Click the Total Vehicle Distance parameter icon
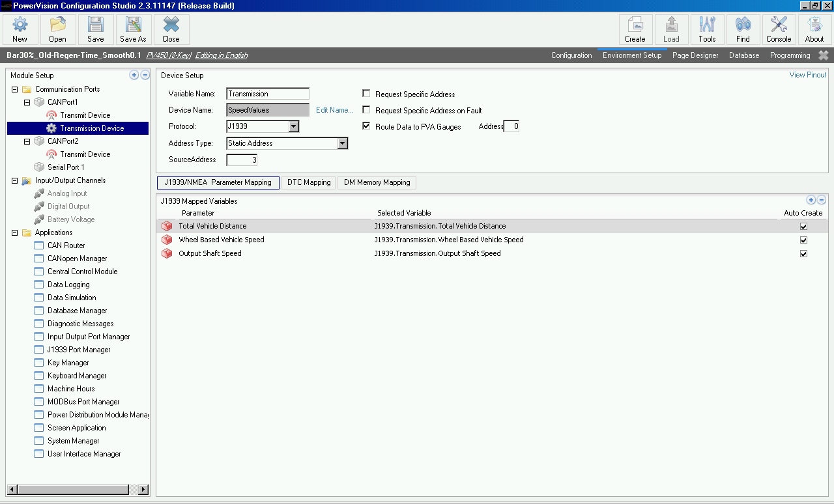The width and height of the screenshot is (834, 504). 167,226
